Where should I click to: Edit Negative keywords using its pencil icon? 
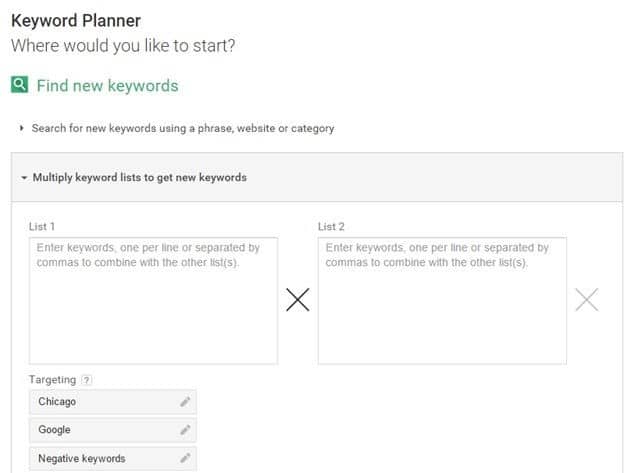pyautogui.click(x=184, y=458)
